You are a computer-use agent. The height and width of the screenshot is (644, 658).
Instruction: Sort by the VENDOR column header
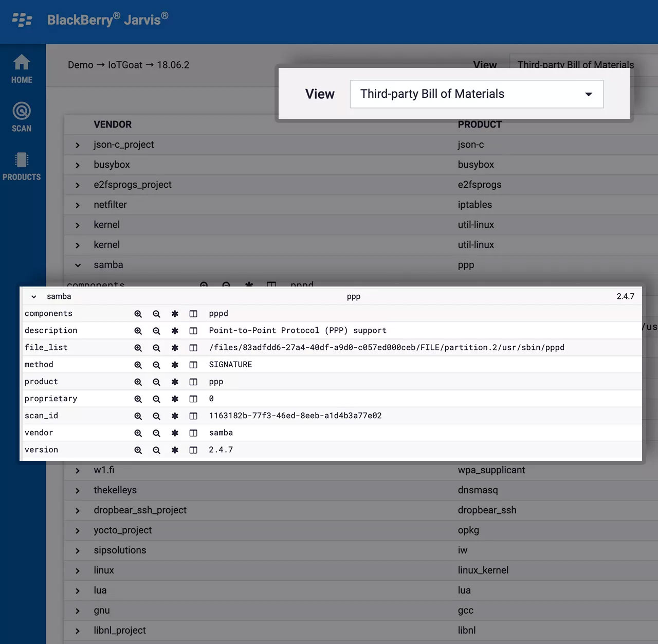pyautogui.click(x=113, y=124)
